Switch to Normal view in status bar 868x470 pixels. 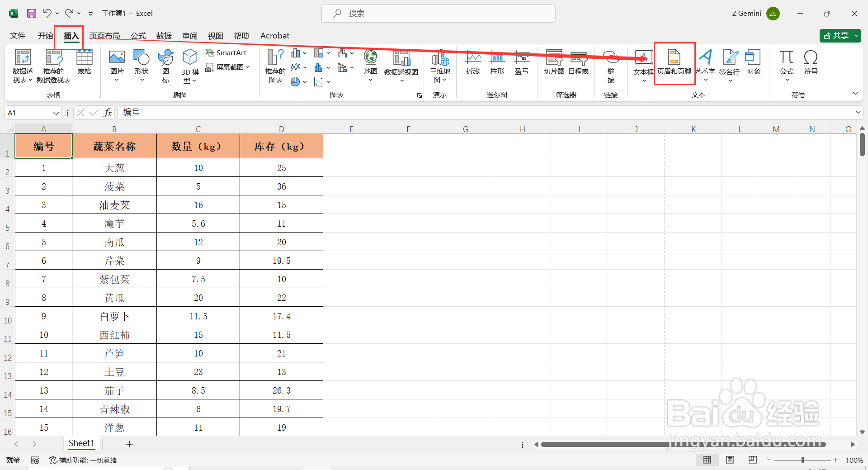[708, 460]
